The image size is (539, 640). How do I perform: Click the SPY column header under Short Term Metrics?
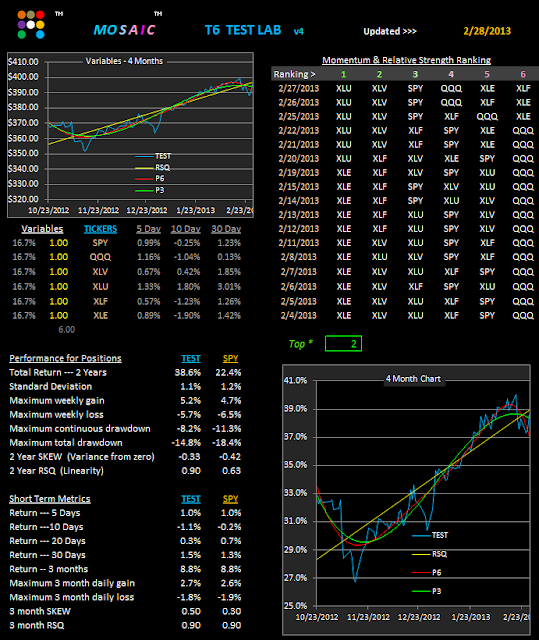(231, 499)
